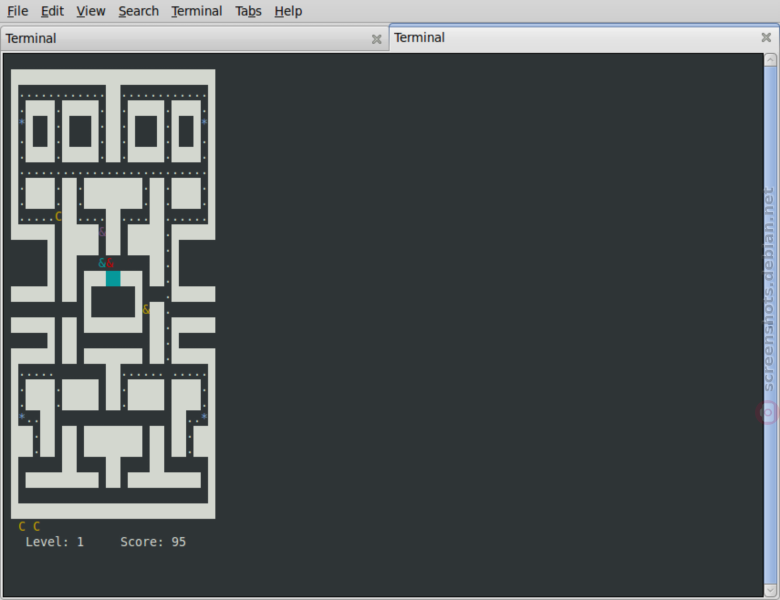Switch to the first Terminal tab
The width and height of the screenshot is (780, 600).
(194, 38)
